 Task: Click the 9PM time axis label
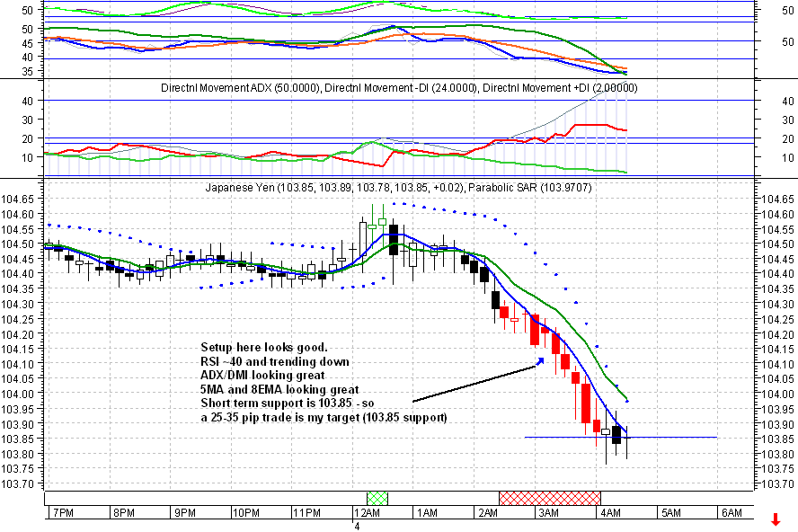point(185,512)
